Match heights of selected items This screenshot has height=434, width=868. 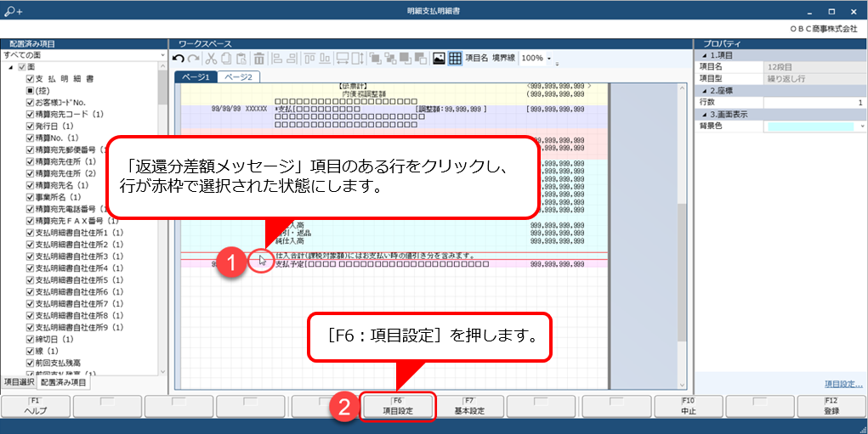tap(358, 58)
